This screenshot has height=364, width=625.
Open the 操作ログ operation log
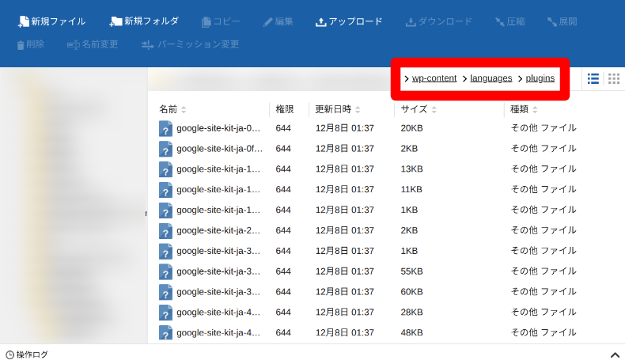[x=27, y=355]
